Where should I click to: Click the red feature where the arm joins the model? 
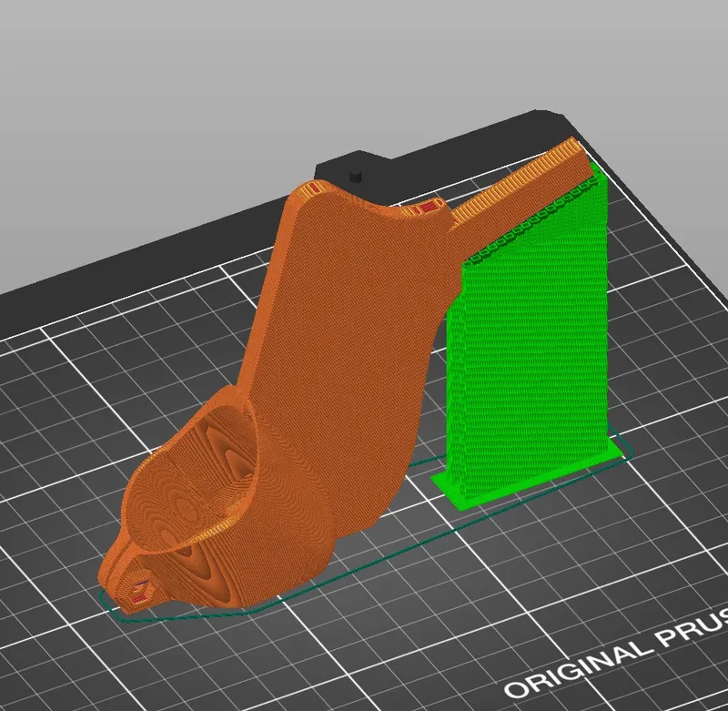(423, 210)
